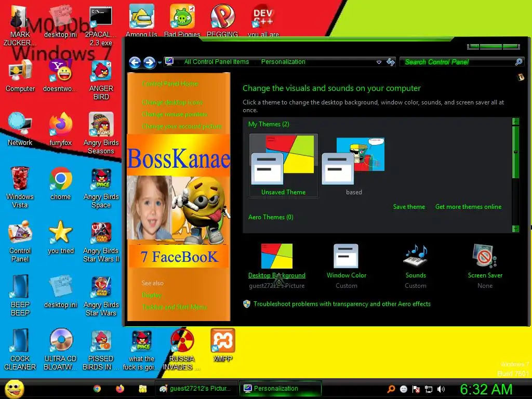Open the ANGER BIRD desktop shortcut

101,80
